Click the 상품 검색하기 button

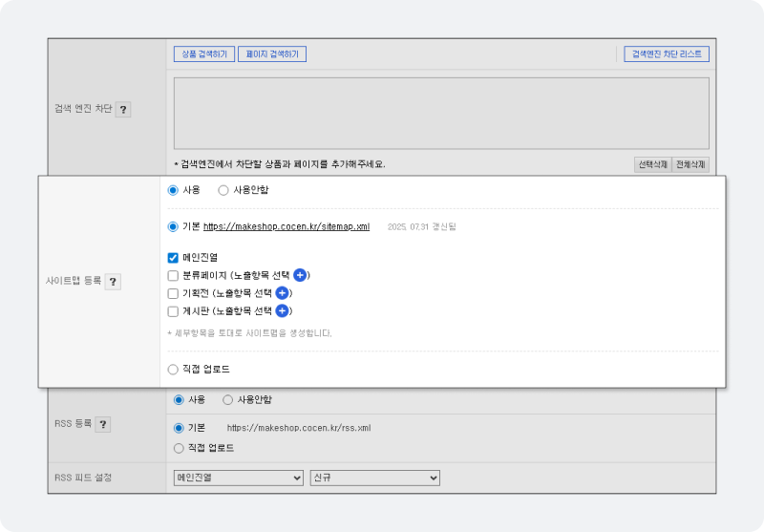204,54
